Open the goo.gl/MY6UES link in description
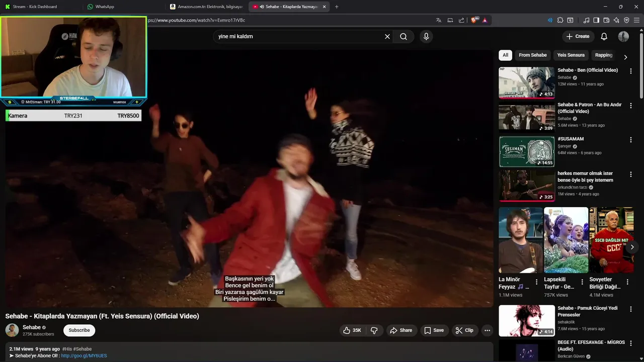 click(84, 355)
